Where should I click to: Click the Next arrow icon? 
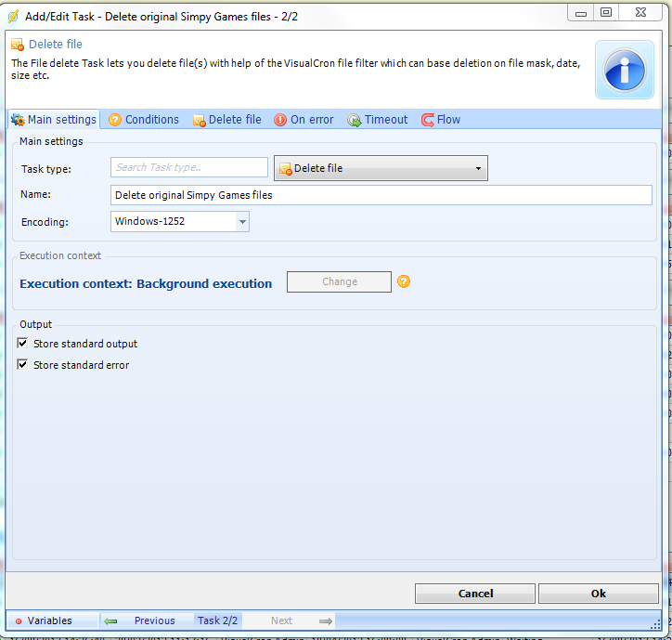point(325,620)
